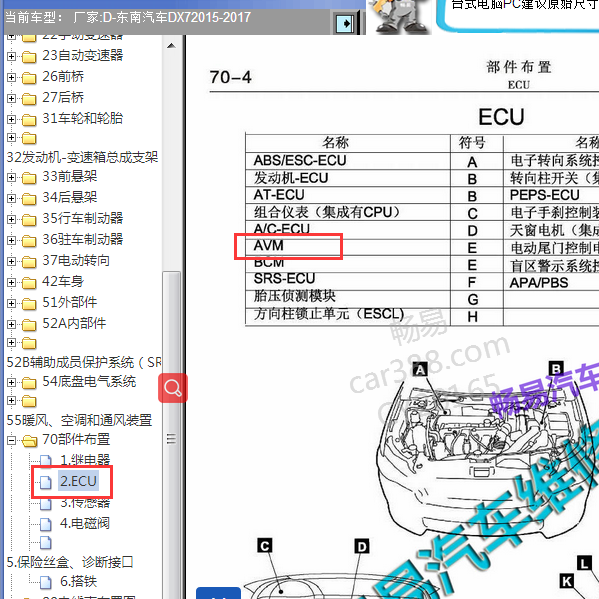This screenshot has width=599, height=599.
Task: Click the splitter grip handle beside the tree
Action: 171,439
